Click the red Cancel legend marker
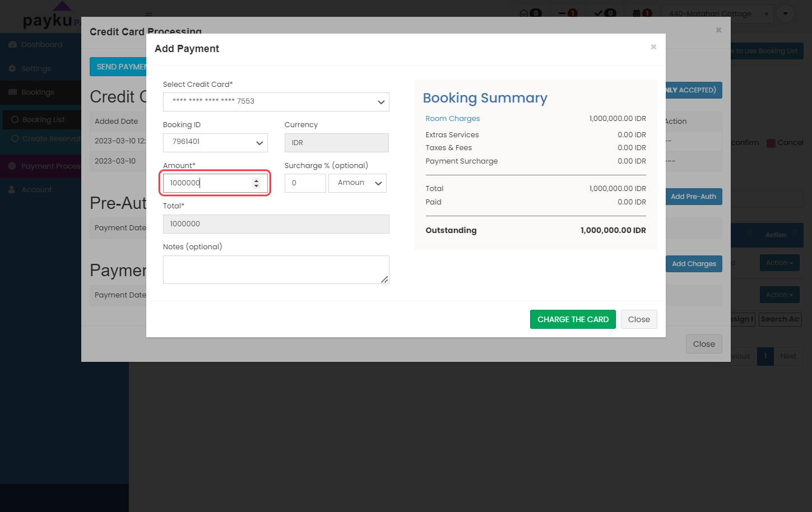 pyautogui.click(x=771, y=143)
